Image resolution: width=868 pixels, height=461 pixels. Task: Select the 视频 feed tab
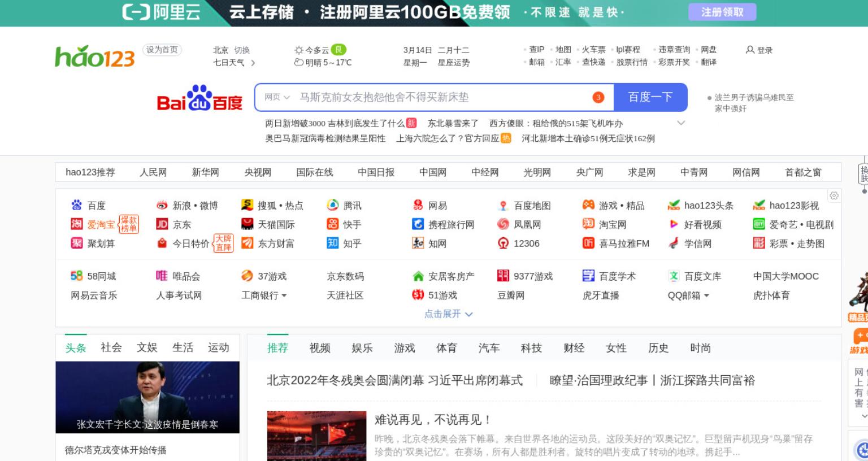coord(320,348)
